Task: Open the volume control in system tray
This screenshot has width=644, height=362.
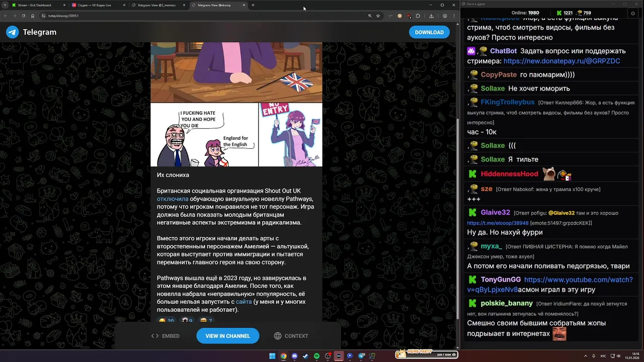Action: [618, 356]
